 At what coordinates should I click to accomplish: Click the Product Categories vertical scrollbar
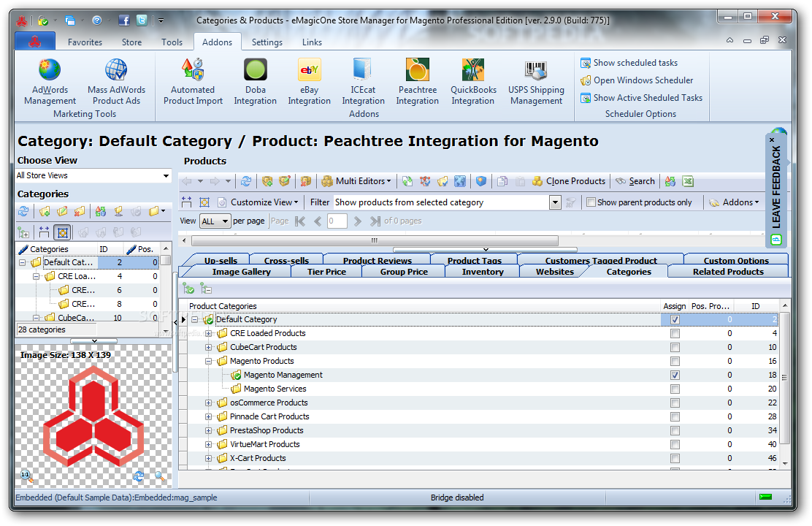tap(785, 378)
